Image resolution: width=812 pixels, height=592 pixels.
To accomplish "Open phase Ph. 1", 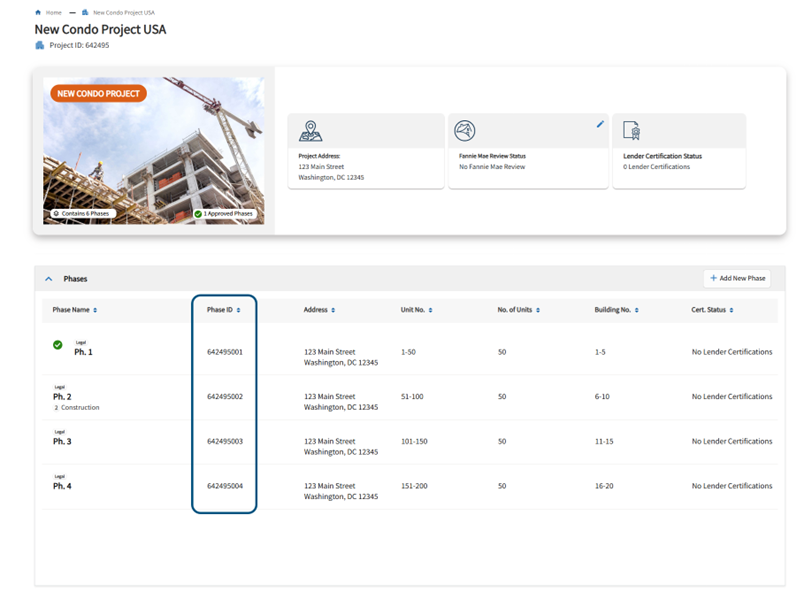I will point(83,352).
